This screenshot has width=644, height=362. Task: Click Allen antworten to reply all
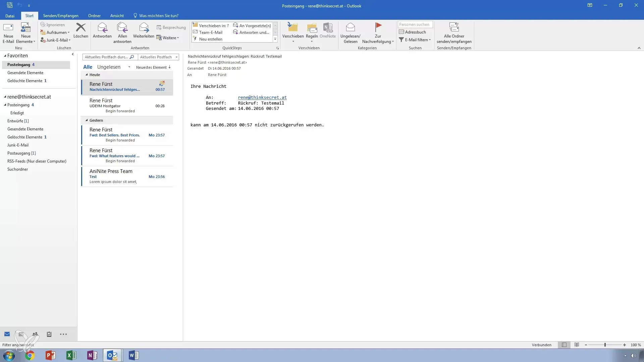coord(122,33)
